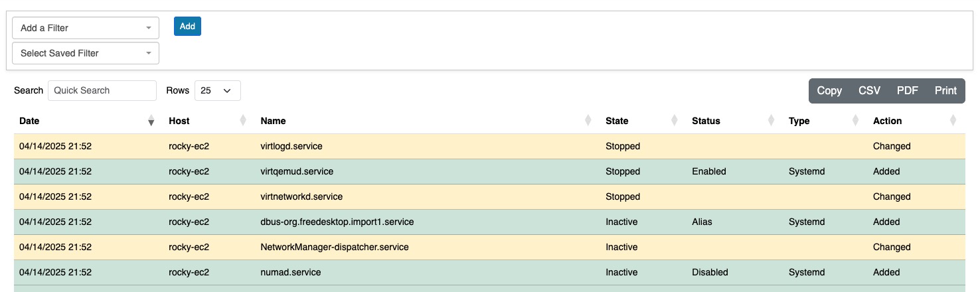Click the Host column sort icon
980x292 pixels.
243,121
